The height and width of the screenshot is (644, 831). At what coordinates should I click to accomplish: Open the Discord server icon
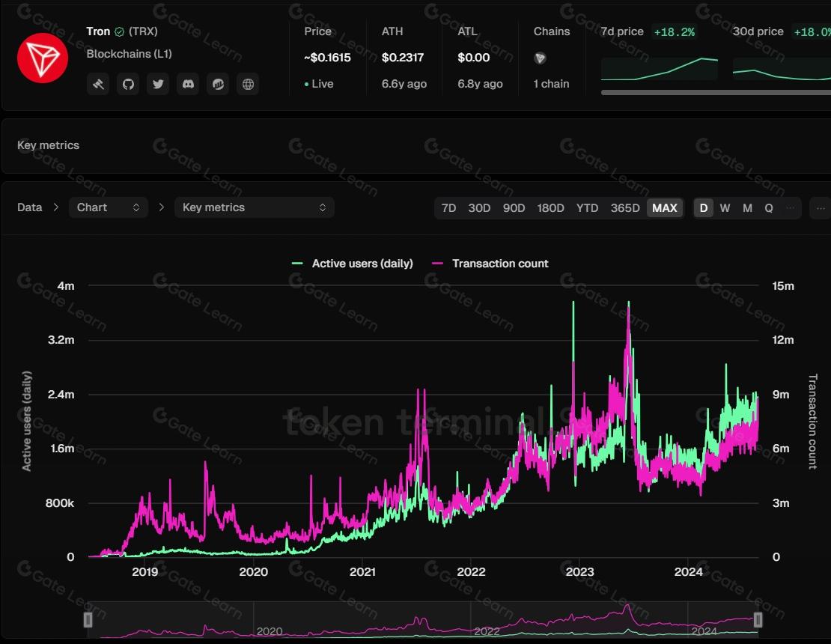click(188, 84)
